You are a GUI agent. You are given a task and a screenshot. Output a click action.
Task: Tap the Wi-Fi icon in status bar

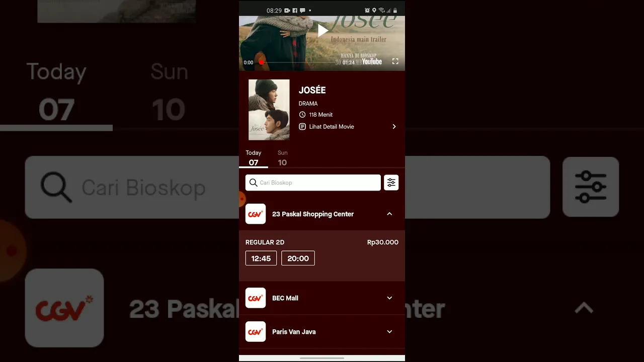[x=381, y=10]
